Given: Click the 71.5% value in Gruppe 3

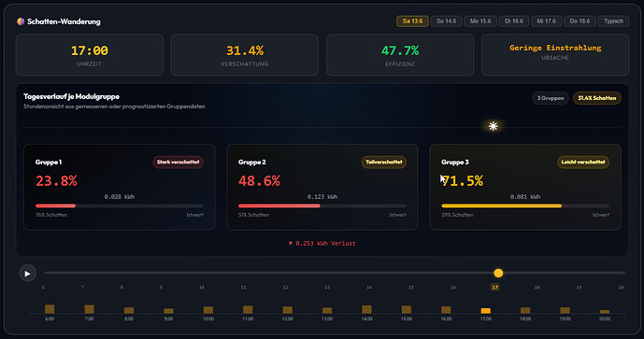Looking at the screenshot, I should (463, 180).
